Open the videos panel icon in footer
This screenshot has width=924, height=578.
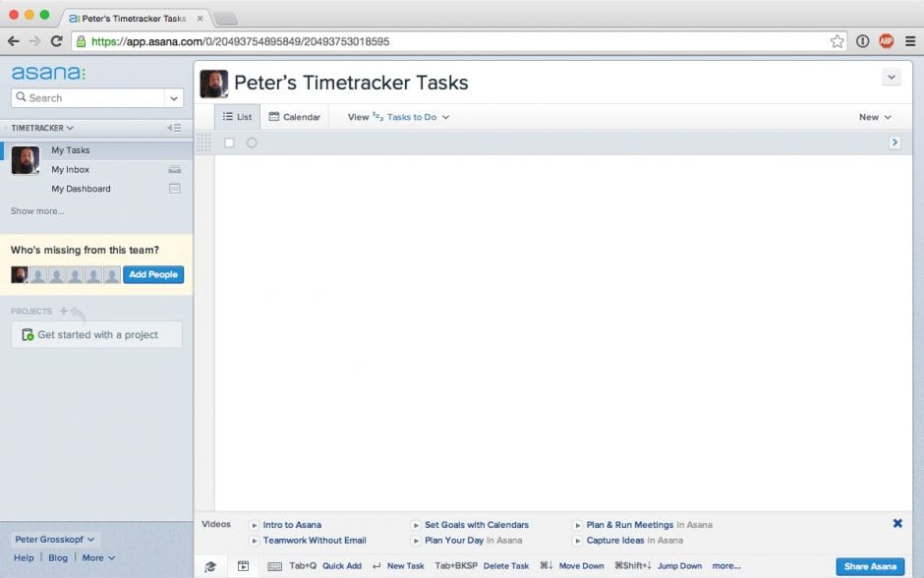tap(244, 566)
